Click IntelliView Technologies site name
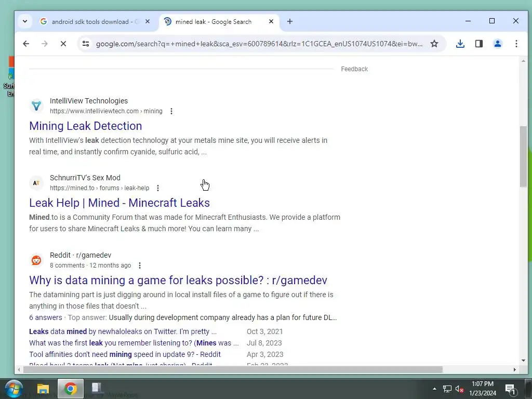Screen dimensions: 532x399 (x=89, y=101)
